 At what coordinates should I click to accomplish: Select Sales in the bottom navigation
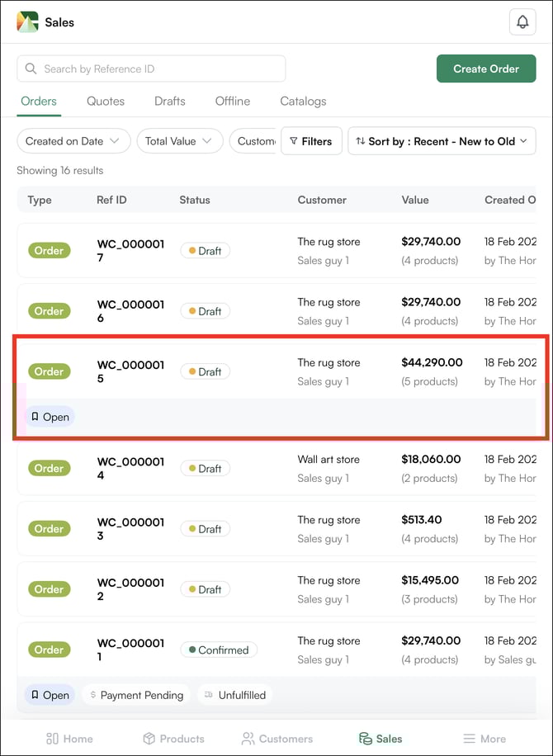tap(380, 739)
